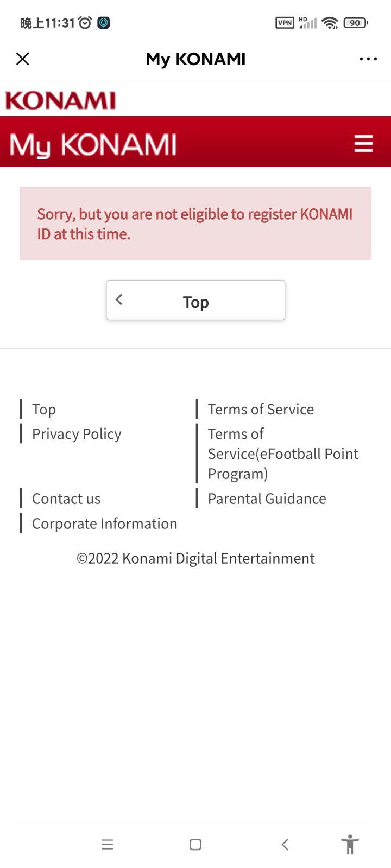Open recent apps with the three-line nav icon
The height and width of the screenshot is (868, 391).
(x=108, y=844)
